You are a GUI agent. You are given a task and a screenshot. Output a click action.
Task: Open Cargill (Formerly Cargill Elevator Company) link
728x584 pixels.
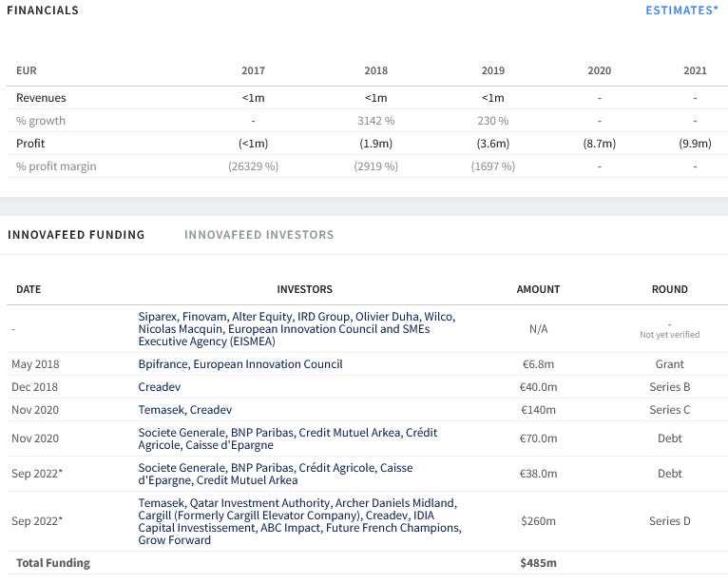click(249, 516)
